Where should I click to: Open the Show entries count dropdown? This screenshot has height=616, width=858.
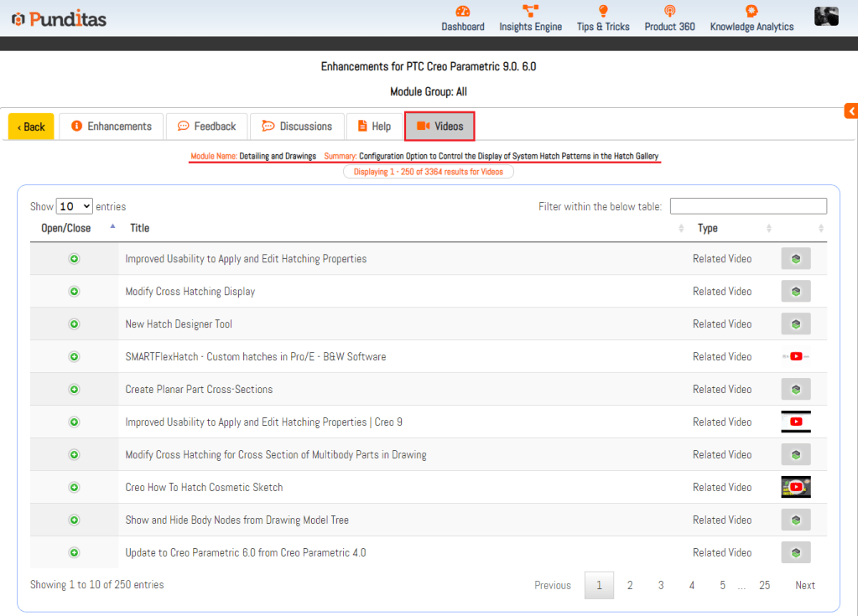(74, 206)
